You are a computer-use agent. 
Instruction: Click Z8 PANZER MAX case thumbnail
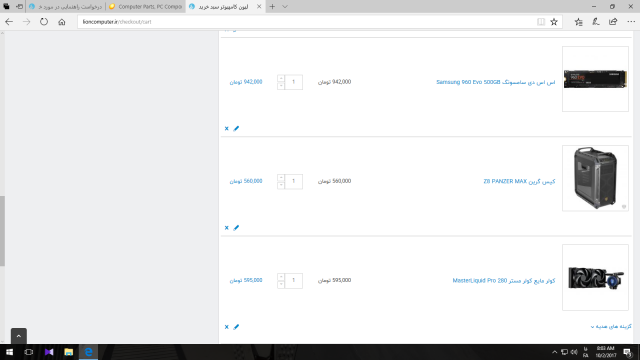coord(595,178)
